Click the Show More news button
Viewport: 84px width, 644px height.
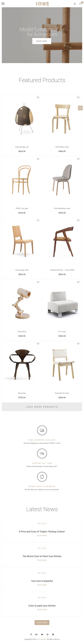coord(42,622)
